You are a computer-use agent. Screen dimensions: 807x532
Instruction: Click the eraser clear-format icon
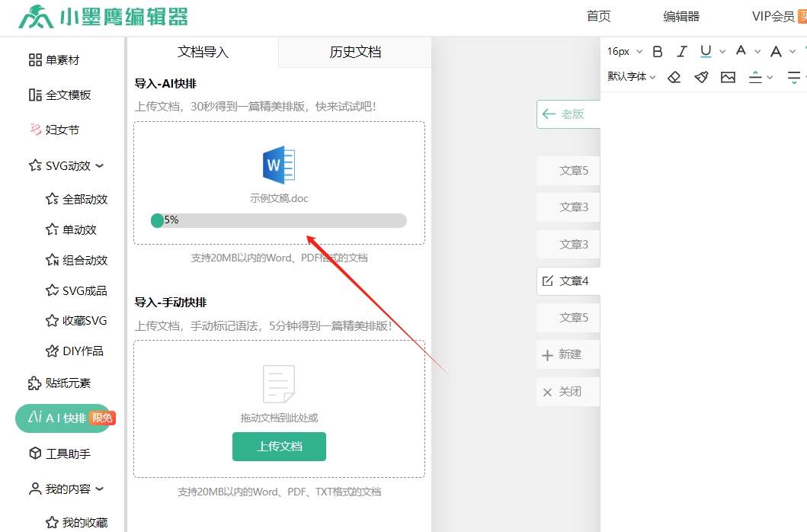674,77
